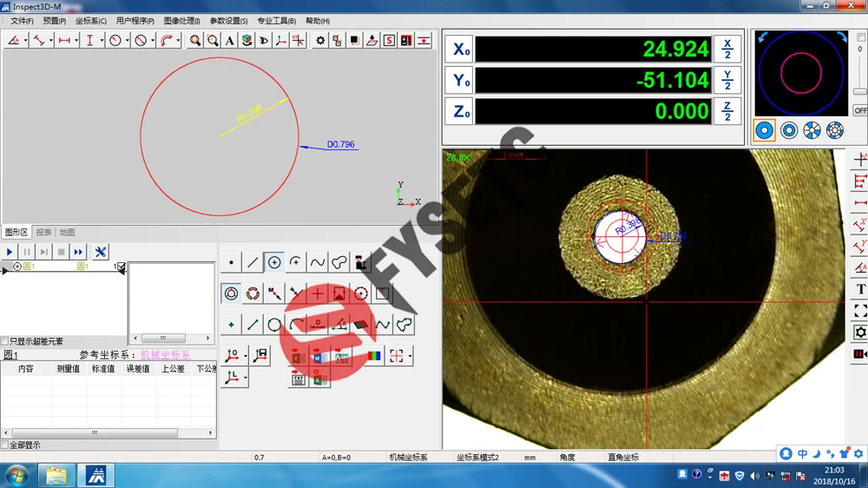
Task: Open the wrench settings tool icon
Action: [101, 252]
